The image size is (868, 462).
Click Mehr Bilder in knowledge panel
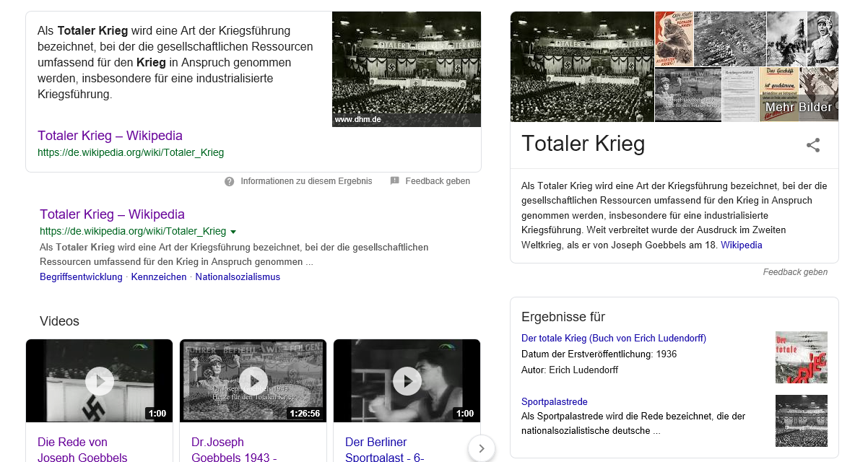point(798,107)
